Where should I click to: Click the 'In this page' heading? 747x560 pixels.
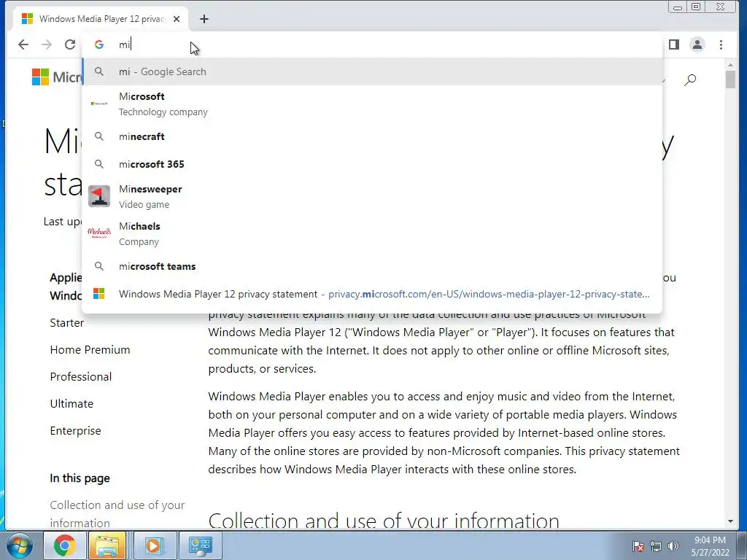(80, 478)
